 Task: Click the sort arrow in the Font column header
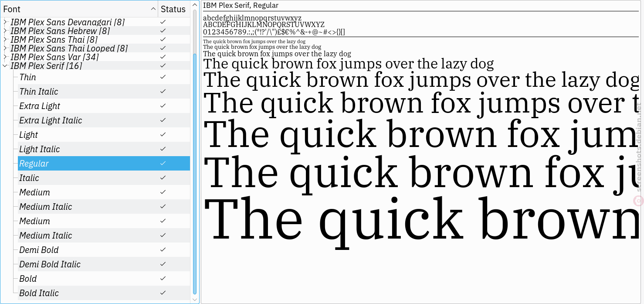pos(153,9)
